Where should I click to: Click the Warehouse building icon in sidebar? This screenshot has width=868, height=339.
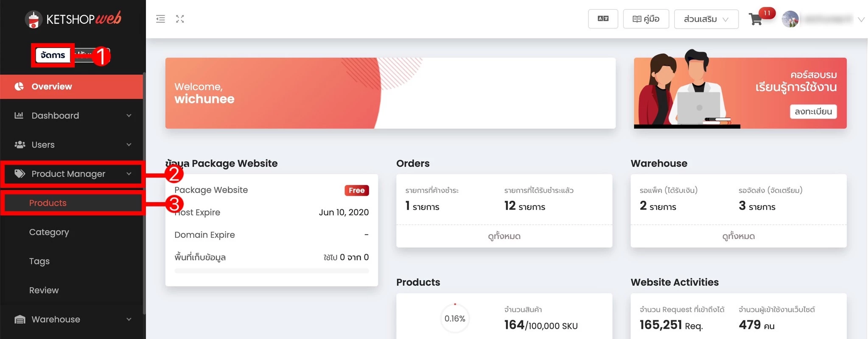pyautogui.click(x=20, y=320)
